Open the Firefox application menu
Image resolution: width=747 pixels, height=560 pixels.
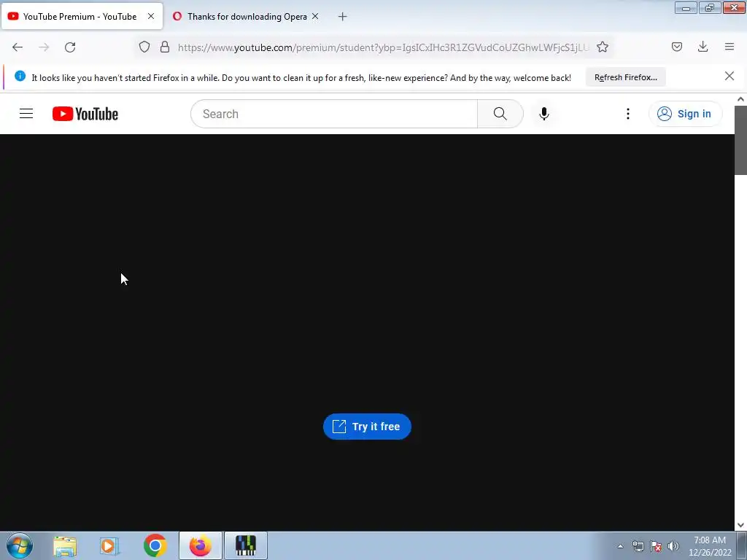[729, 47]
